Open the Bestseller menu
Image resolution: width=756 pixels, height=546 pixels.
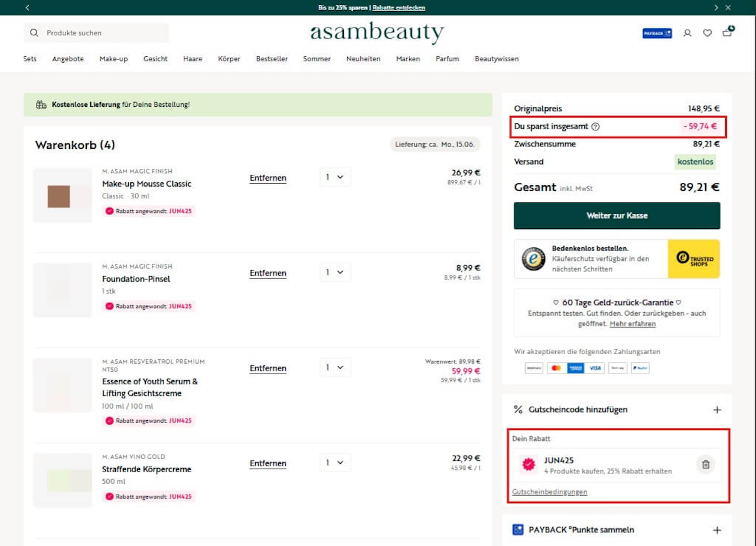pos(272,59)
